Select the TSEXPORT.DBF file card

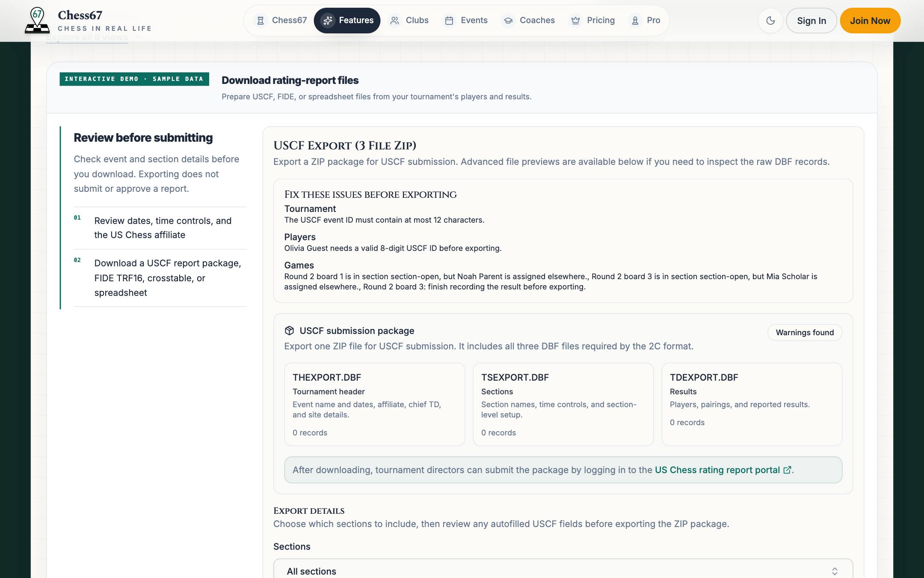[x=563, y=404]
